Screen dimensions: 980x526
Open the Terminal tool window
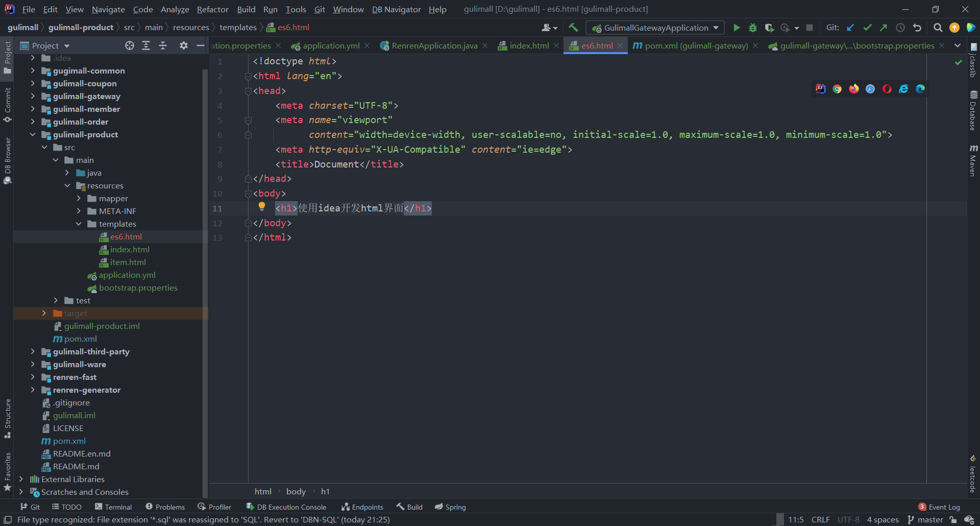pos(113,507)
